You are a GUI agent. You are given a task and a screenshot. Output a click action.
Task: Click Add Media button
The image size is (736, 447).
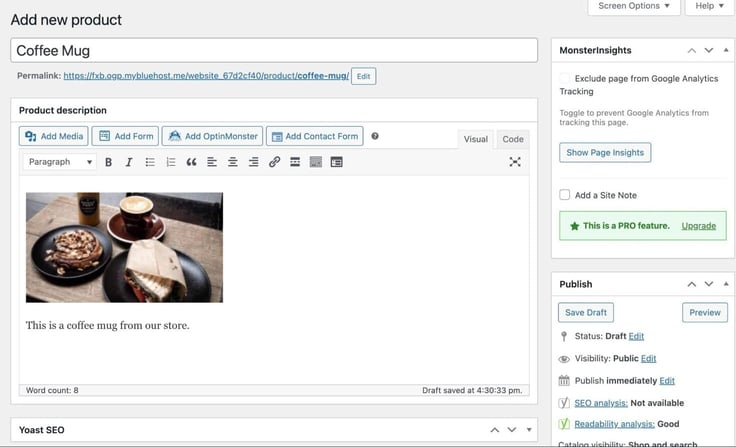(x=54, y=136)
